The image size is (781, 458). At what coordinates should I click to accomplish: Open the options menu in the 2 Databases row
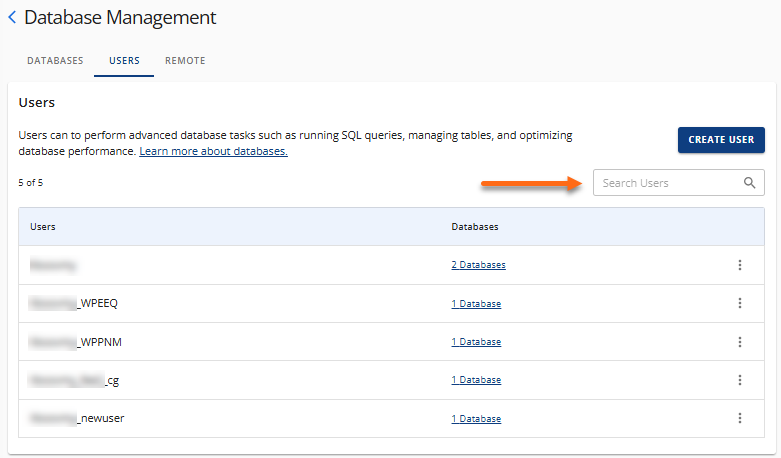click(740, 265)
